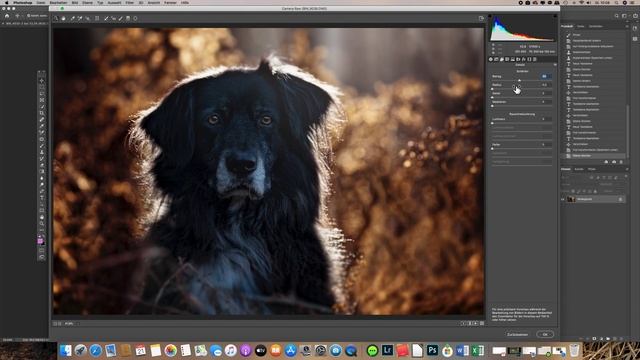Select the Red Eye Removal tool

coord(114,18)
